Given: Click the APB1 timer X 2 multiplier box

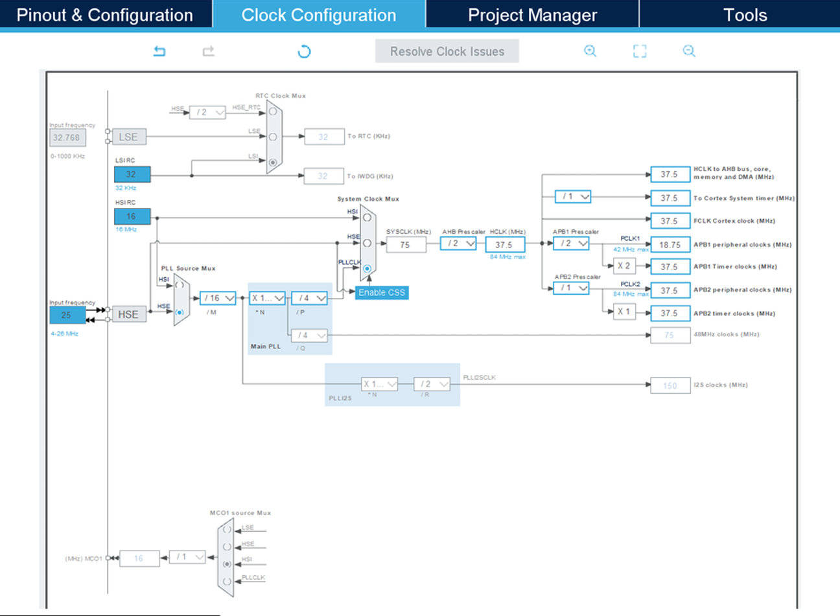Looking at the screenshot, I should 625,266.
